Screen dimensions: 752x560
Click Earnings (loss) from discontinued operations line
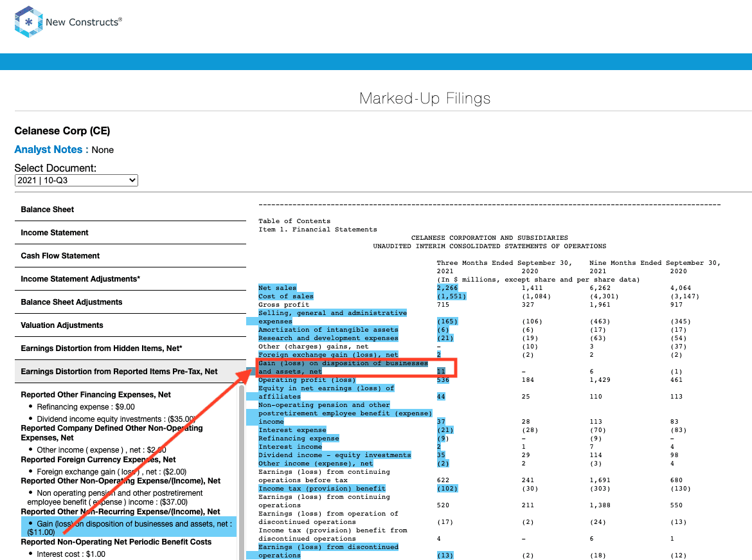(328, 551)
